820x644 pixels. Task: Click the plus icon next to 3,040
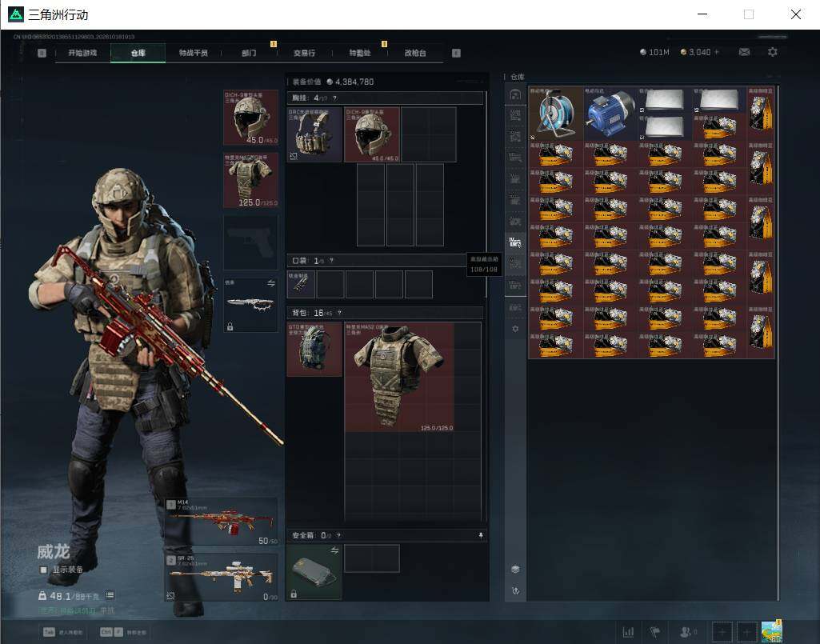coord(717,52)
